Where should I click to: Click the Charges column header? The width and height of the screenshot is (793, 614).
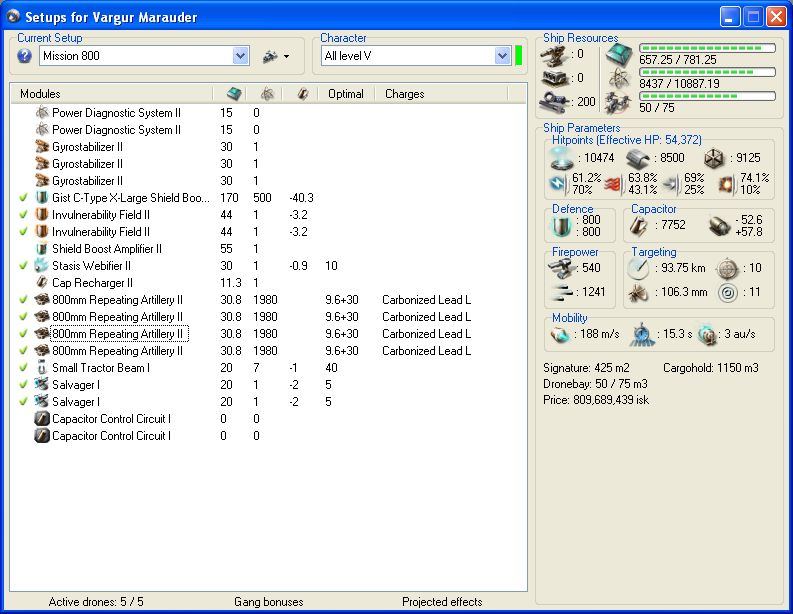(405, 94)
